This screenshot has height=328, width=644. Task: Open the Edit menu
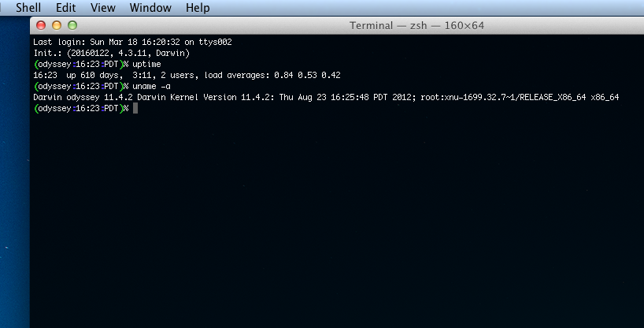click(65, 8)
